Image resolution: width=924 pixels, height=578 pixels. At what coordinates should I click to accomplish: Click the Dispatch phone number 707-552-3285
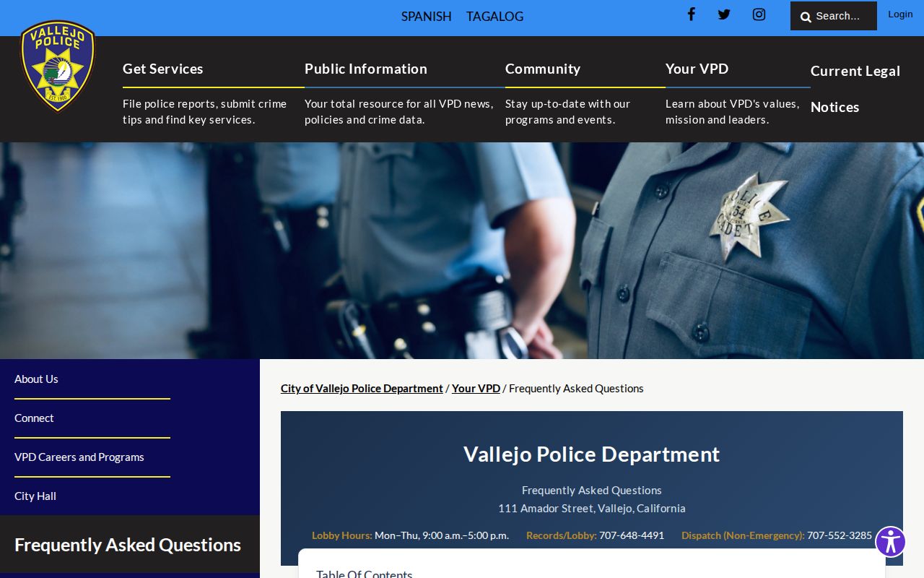click(x=840, y=535)
